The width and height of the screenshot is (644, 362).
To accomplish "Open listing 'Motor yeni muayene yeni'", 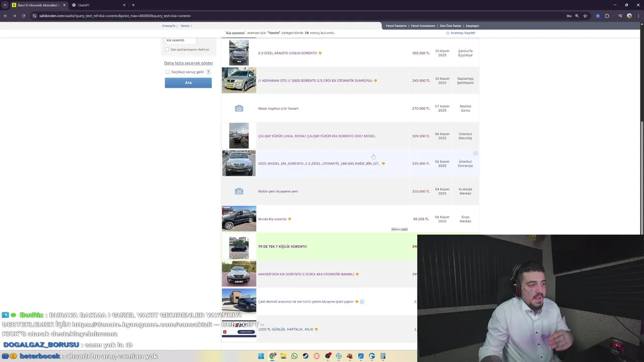I will click(278, 191).
